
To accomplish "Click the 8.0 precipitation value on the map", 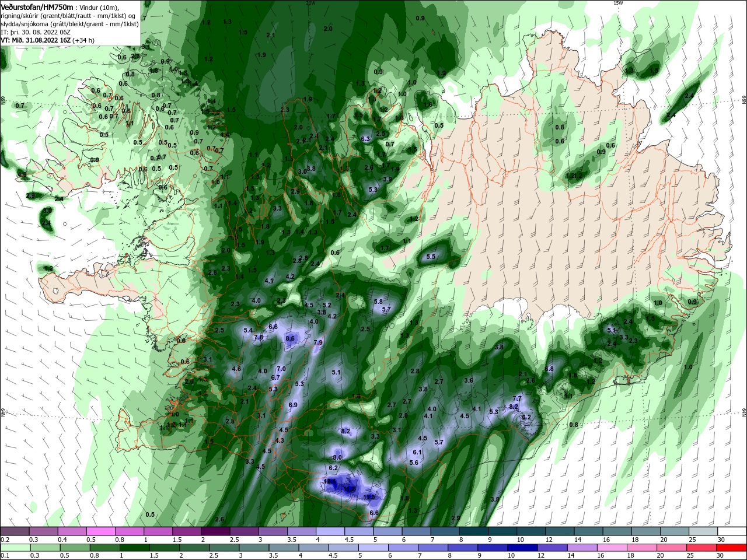I will click(x=337, y=457).
